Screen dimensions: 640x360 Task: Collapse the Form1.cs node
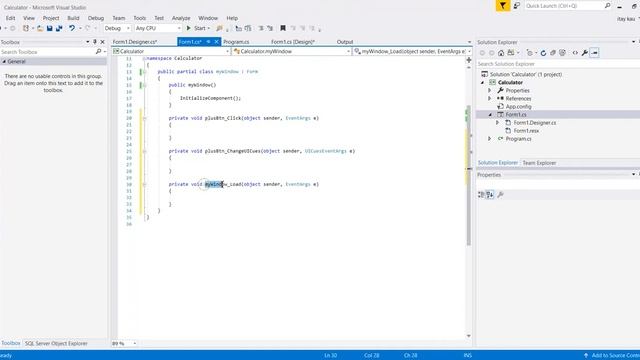[490, 115]
